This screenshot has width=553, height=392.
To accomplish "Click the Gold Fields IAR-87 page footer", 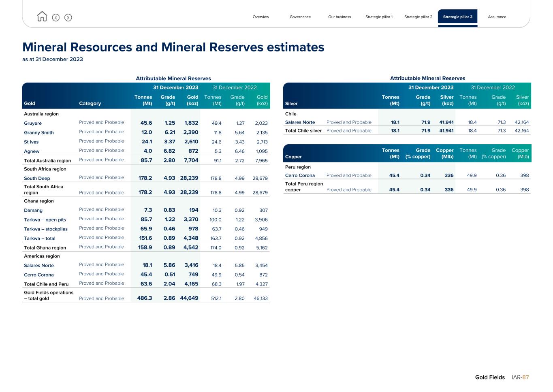I will 502,377.
